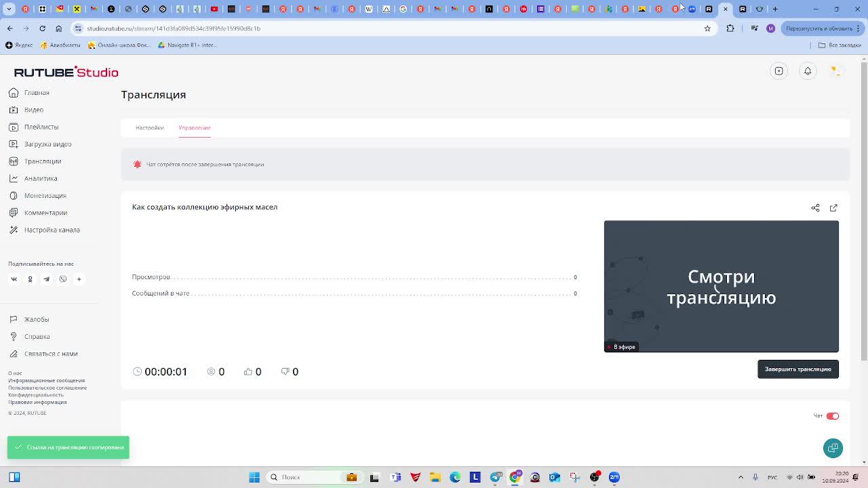Screen dimensions: 868x488
Task: Open Telegram social icon in sidebar
Action: [x=46, y=279]
